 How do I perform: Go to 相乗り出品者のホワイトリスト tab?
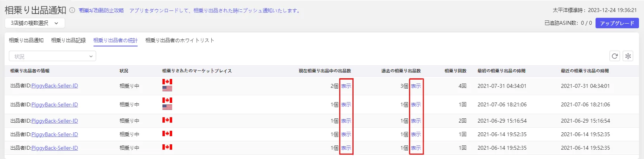point(180,40)
